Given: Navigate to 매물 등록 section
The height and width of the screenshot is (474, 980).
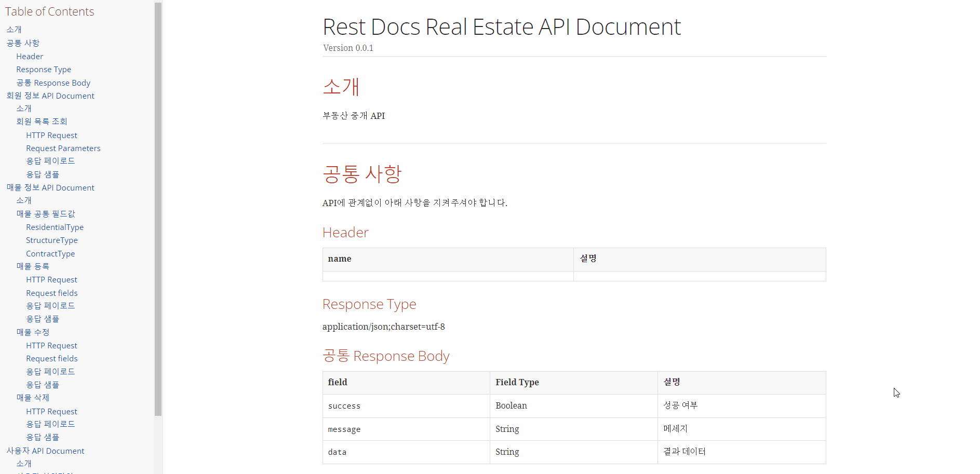Looking at the screenshot, I should click(x=33, y=266).
